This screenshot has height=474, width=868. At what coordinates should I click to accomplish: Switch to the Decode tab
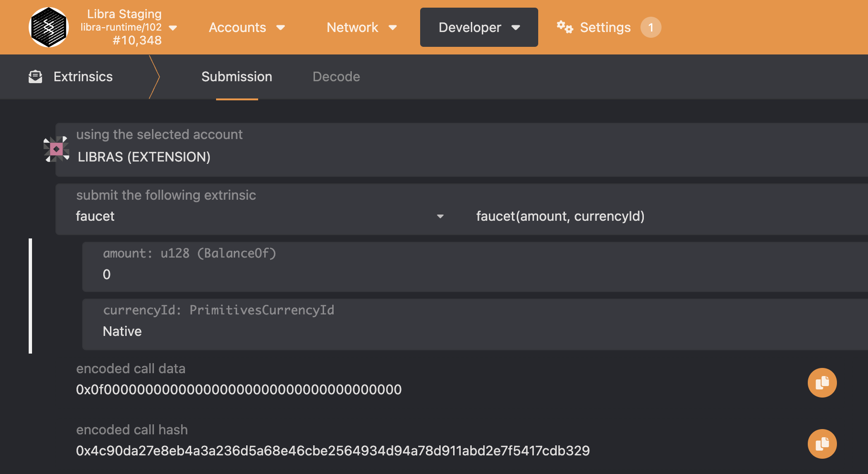point(336,77)
